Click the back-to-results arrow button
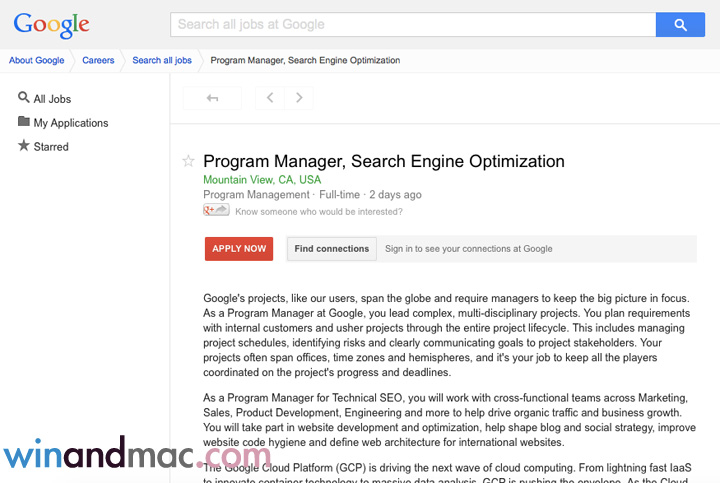 (212, 98)
